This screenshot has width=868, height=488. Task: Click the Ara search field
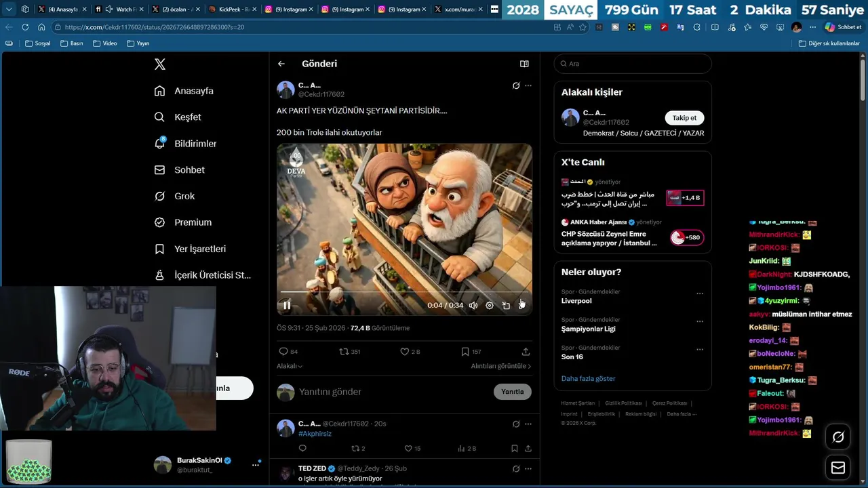tap(633, 64)
